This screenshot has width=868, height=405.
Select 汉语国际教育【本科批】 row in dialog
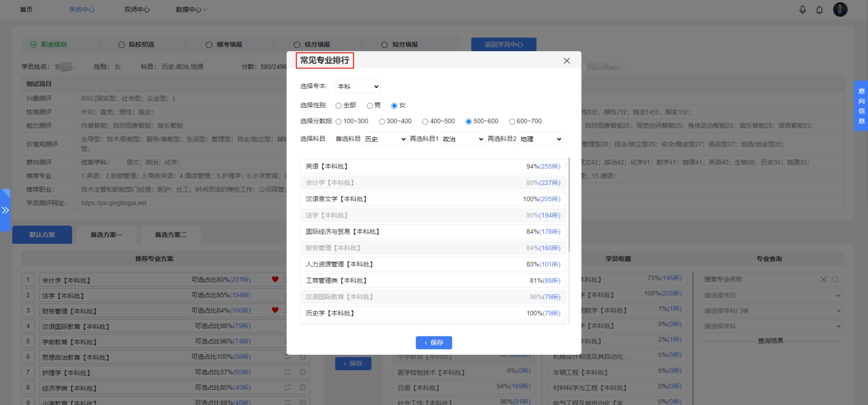coord(433,297)
